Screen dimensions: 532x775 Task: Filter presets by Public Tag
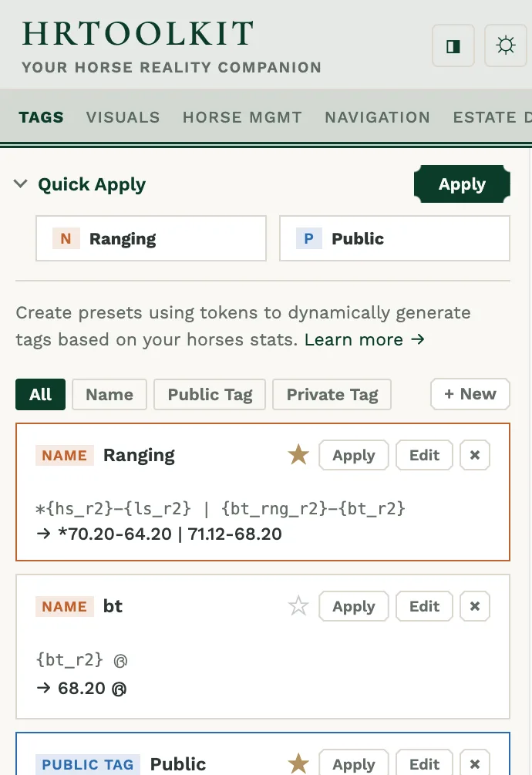pos(210,394)
